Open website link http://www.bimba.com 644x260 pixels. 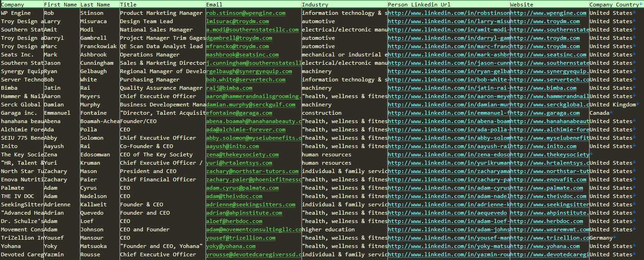click(543, 88)
